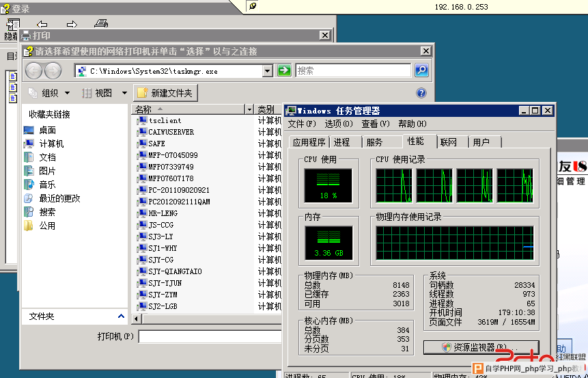This screenshot has width=588, height=378.
Task: Open Task Manager 帮助(H) menu
Action: pyautogui.click(x=412, y=124)
